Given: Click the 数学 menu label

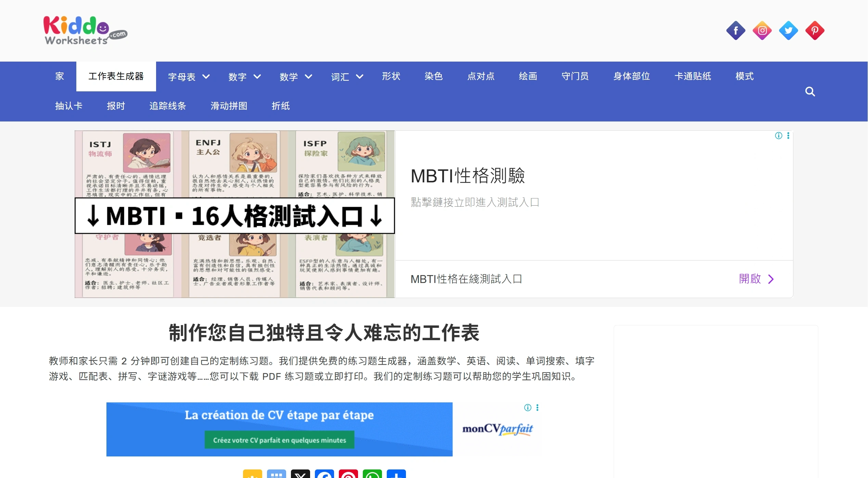Looking at the screenshot, I should (289, 77).
